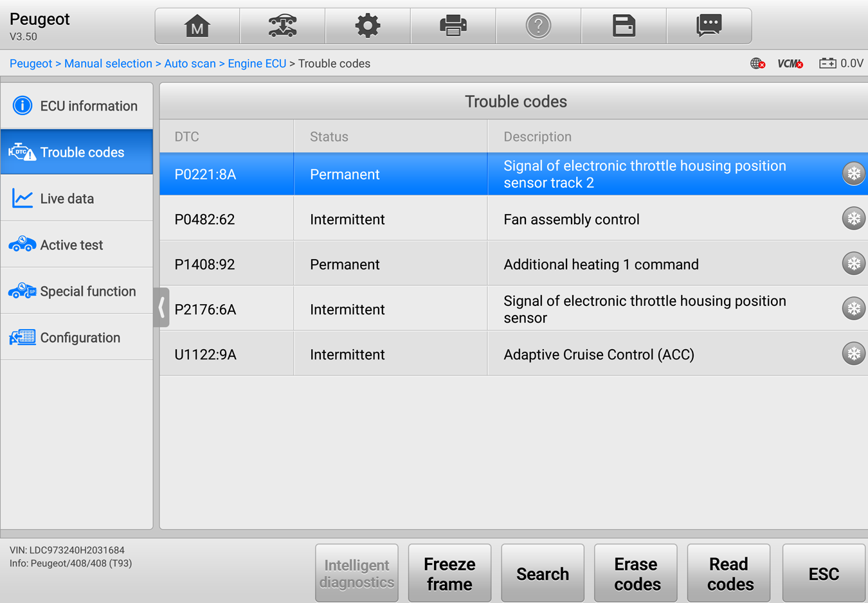
Task: Open the Engine ECU breadcrumb link
Action: coord(257,64)
